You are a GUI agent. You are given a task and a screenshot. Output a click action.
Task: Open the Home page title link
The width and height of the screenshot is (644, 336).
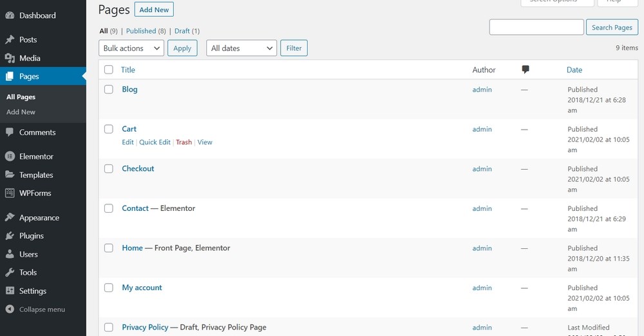132,248
